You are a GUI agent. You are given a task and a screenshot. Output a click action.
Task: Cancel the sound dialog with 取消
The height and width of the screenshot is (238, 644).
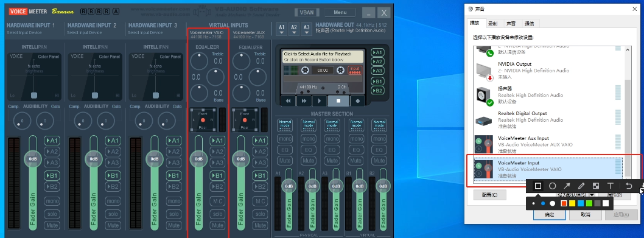pyautogui.click(x=586, y=215)
